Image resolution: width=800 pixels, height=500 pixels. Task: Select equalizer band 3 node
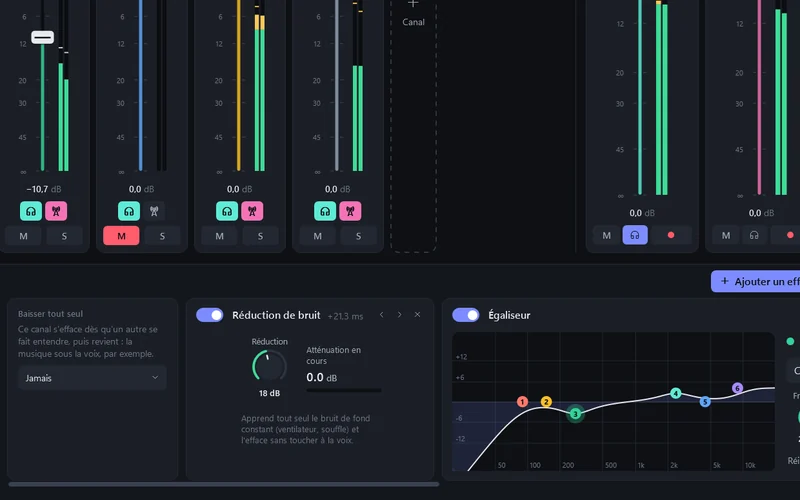pos(576,414)
